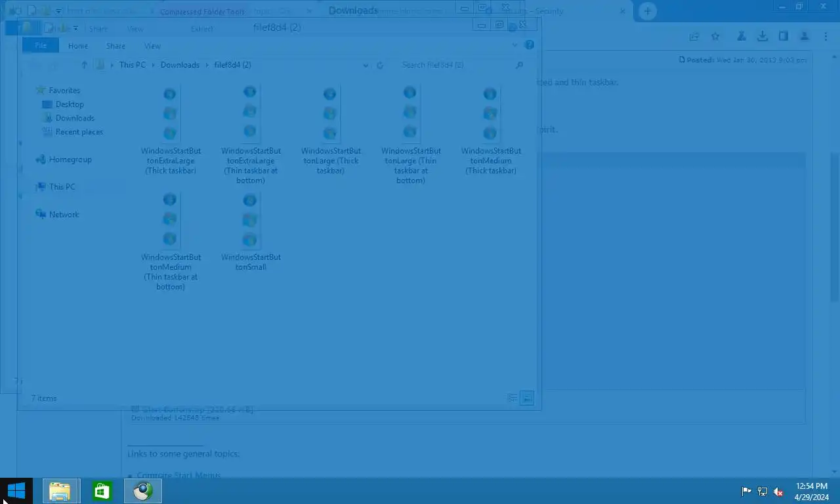Select WindowsStartButtonLarge (Thin taskbar at bottom) file

pos(411,135)
